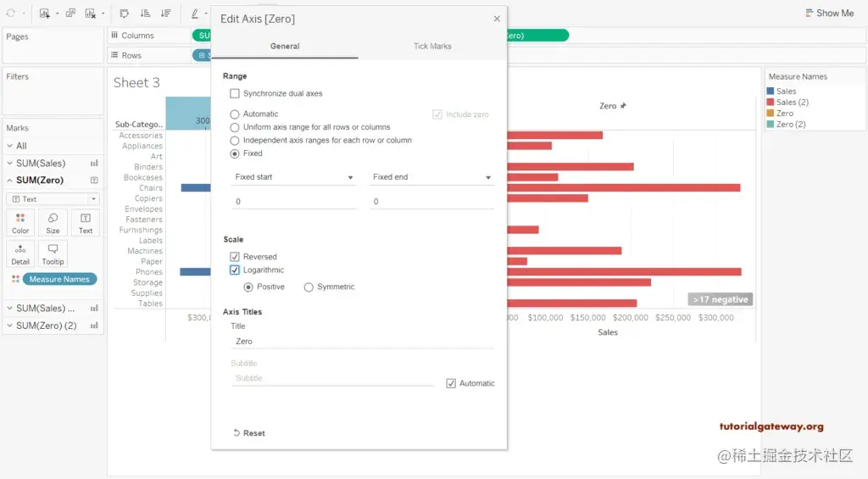The width and height of the screenshot is (868, 479).
Task: Expand the SUM(Sales) marks section
Action: tap(10, 164)
